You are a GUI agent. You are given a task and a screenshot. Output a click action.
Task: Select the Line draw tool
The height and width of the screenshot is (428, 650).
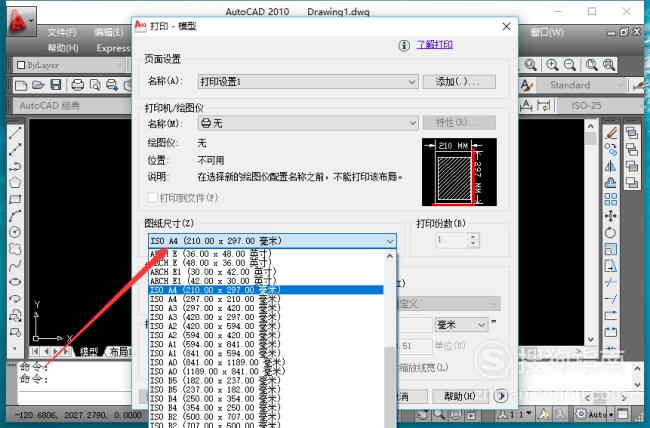[15, 133]
